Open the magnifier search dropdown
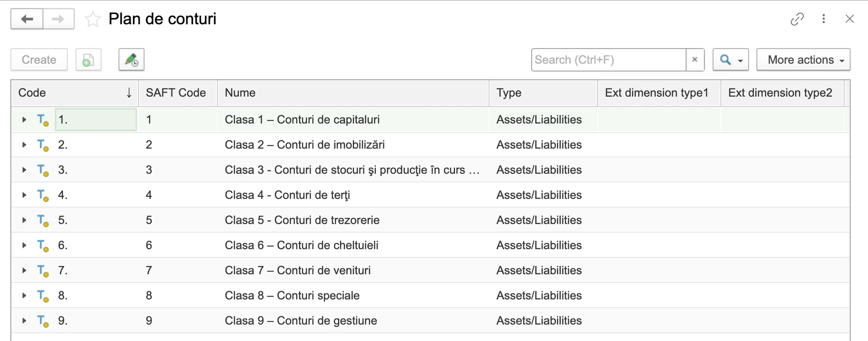Screen dimensions: 868x341 (730, 60)
